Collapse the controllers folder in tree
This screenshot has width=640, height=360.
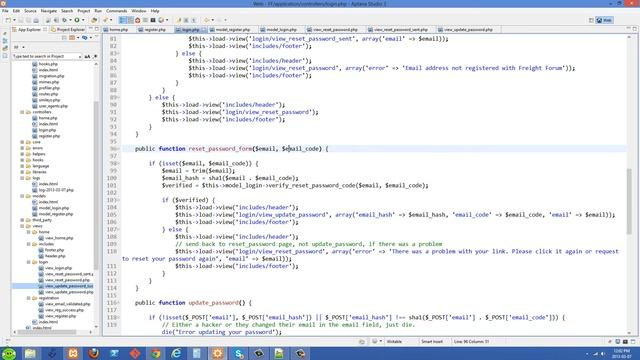click(x=22, y=112)
